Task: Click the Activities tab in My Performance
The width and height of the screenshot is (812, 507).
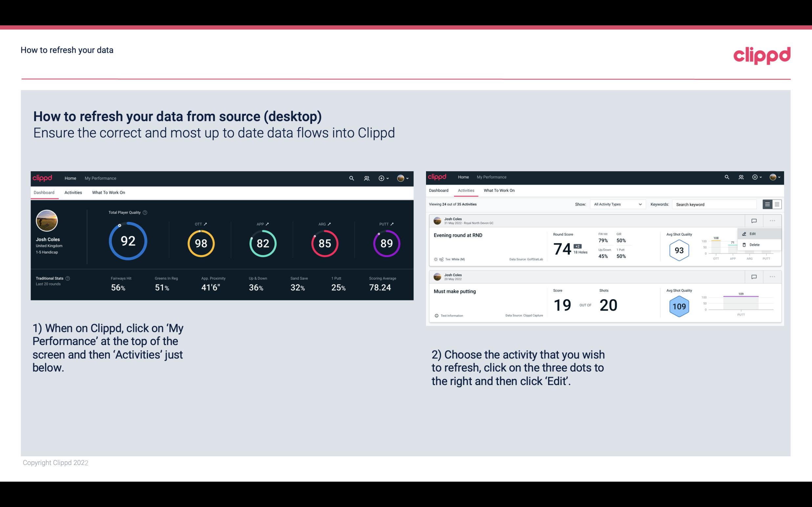Action: pos(73,192)
